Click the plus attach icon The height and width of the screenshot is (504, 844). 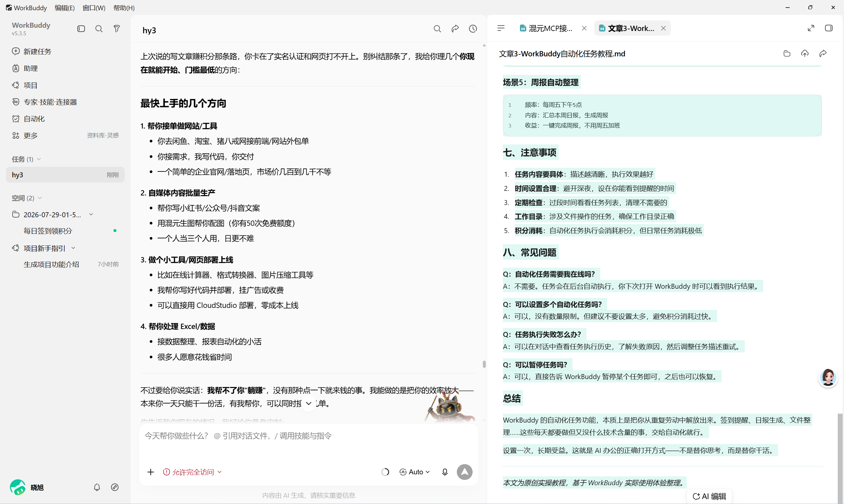click(150, 472)
